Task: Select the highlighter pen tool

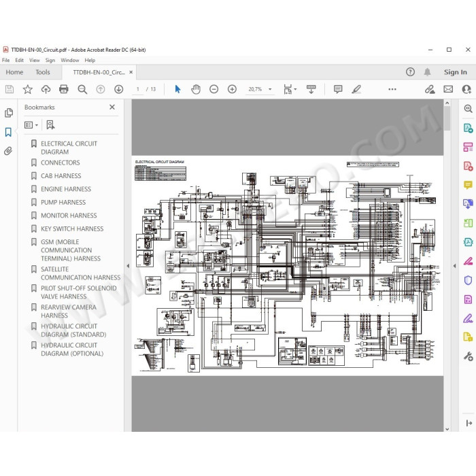Action: 356,89
